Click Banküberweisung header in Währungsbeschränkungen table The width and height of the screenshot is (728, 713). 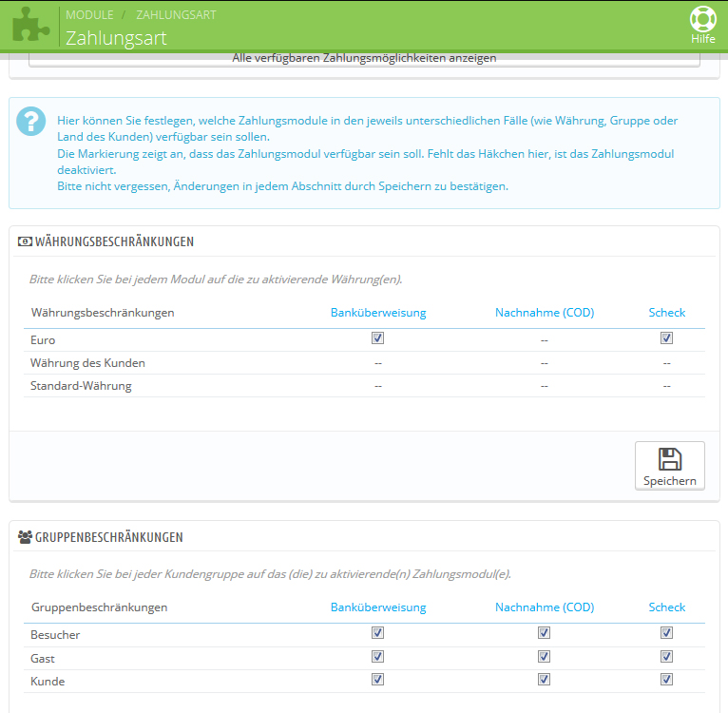click(378, 313)
